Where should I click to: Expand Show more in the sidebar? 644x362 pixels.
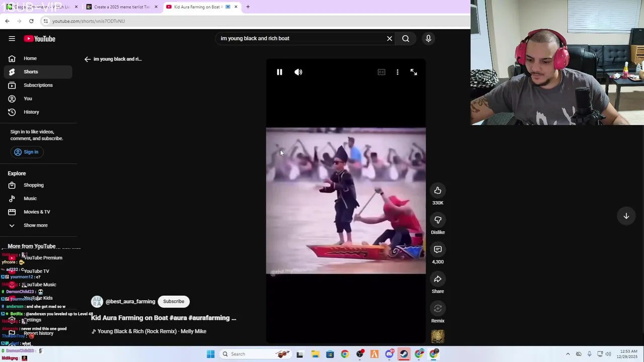tap(38, 225)
